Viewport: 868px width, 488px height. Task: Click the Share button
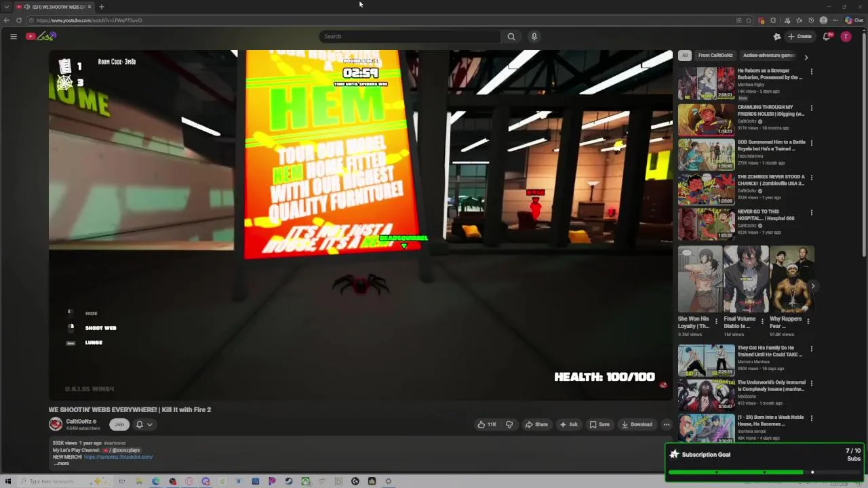(x=536, y=424)
